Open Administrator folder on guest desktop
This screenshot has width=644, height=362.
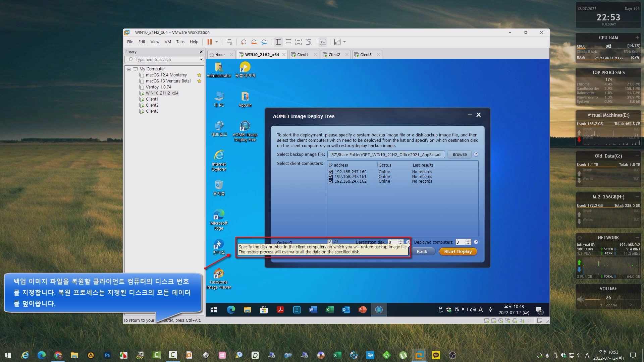pos(219,70)
